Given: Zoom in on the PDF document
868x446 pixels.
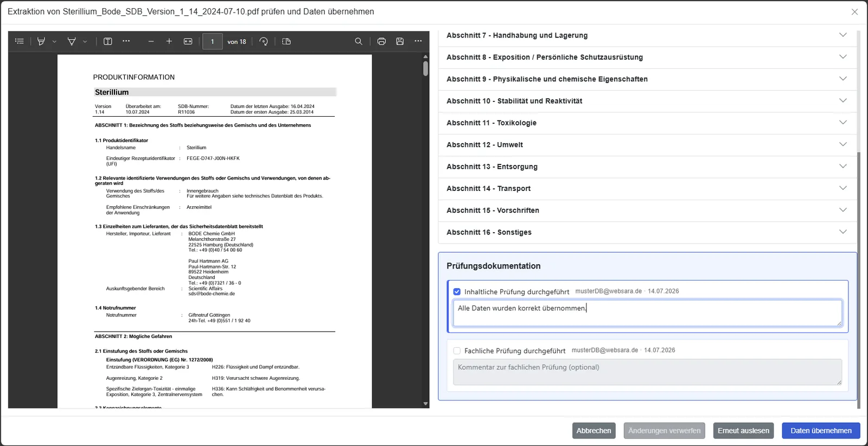Looking at the screenshot, I should (169, 41).
